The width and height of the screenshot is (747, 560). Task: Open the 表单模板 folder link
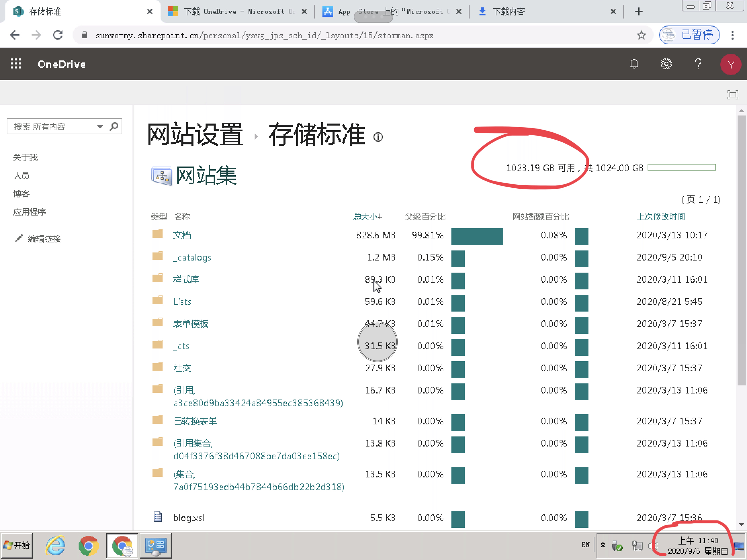click(x=190, y=324)
